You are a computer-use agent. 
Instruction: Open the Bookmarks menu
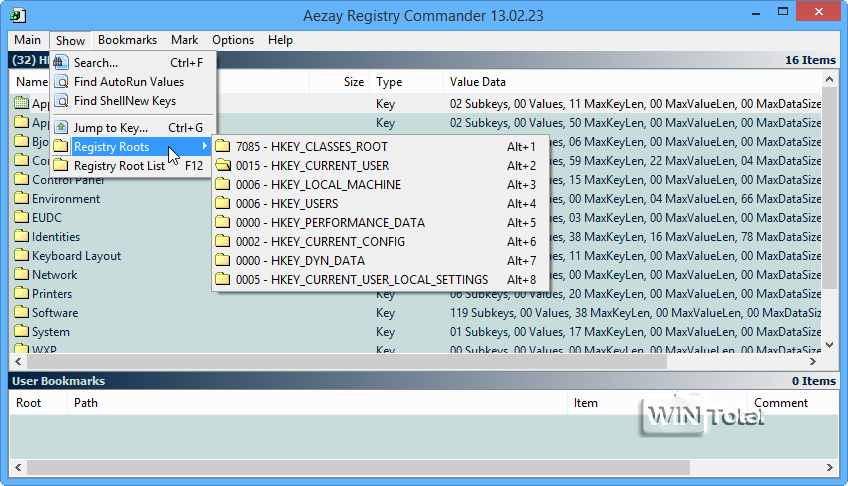tap(128, 40)
